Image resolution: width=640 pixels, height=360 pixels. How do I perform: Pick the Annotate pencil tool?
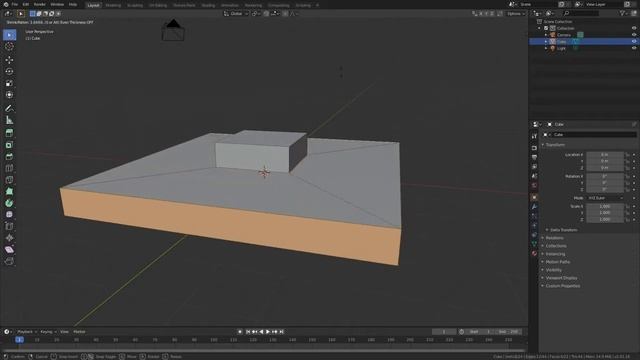9,109
